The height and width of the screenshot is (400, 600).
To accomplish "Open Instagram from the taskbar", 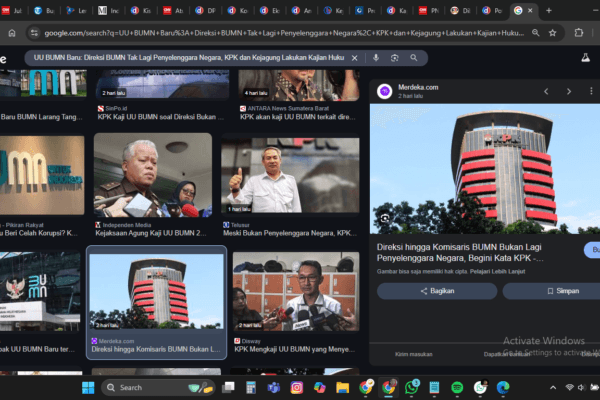I will pyautogui.click(x=297, y=387).
